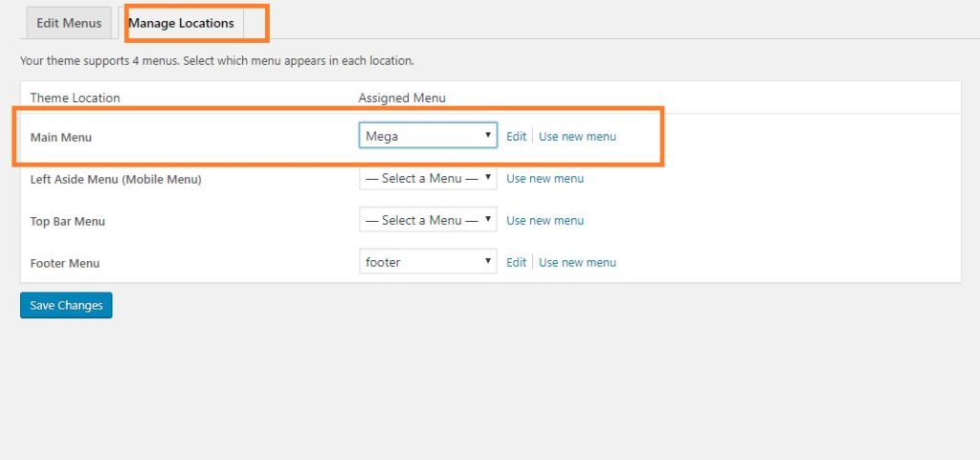The image size is (980, 460).
Task: Save Changes to menu locations
Action: tap(66, 305)
